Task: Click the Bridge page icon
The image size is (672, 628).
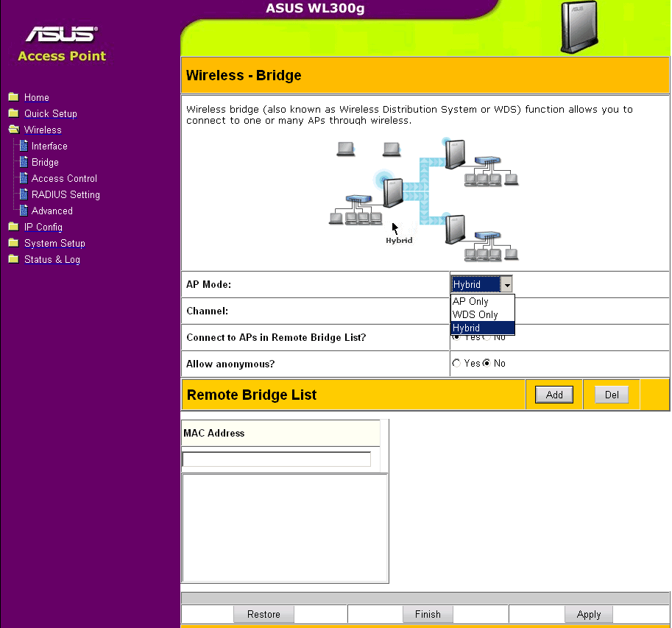Action: pos(24,162)
